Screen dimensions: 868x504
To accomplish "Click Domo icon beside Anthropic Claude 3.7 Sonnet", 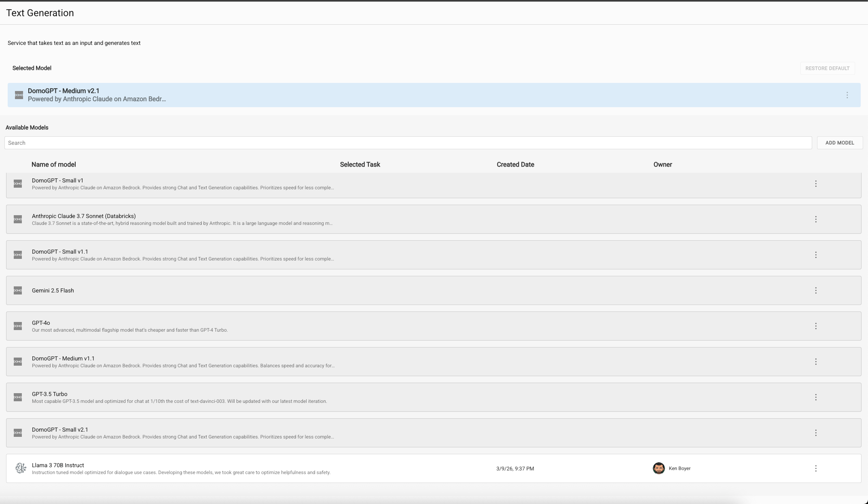I will point(18,219).
